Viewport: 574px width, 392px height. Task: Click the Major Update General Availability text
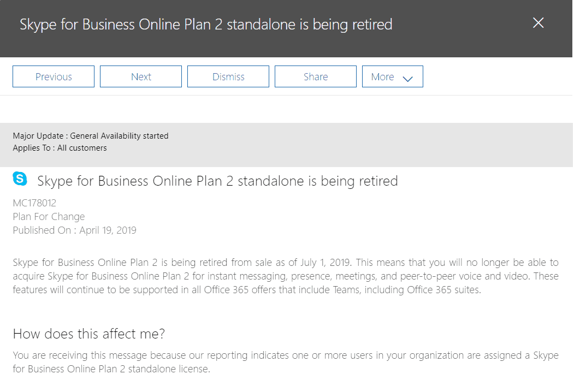tap(91, 136)
